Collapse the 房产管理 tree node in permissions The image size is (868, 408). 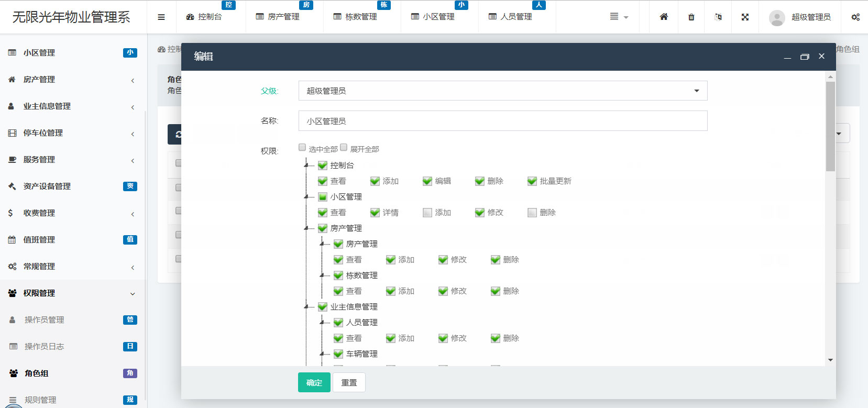coord(306,228)
